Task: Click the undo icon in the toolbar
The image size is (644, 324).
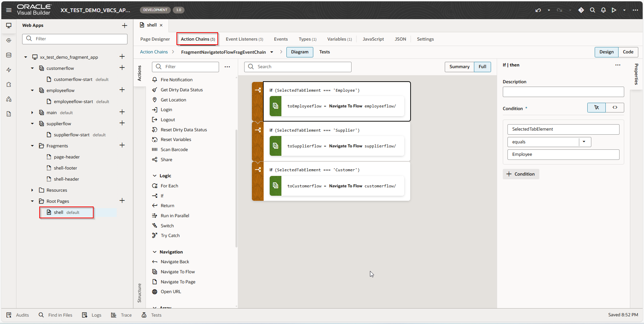Action: (x=538, y=10)
